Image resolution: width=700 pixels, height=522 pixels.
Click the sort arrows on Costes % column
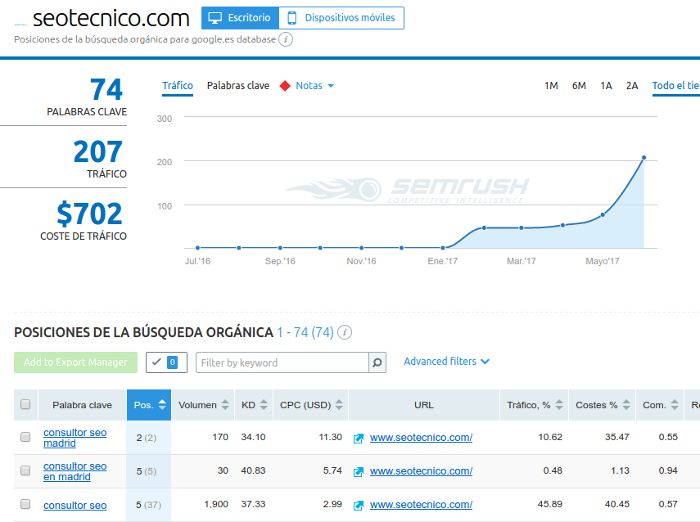[x=626, y=405]
